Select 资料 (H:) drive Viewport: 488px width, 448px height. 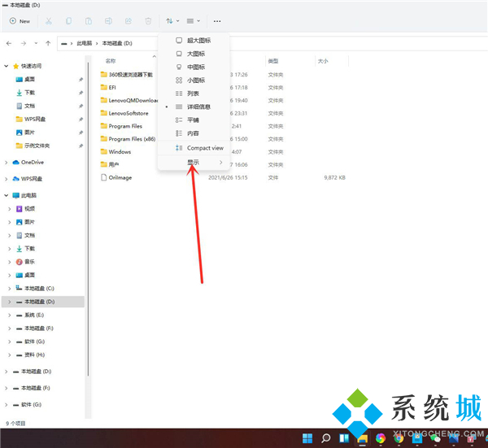pyautogui.click(x=34, y=355)
